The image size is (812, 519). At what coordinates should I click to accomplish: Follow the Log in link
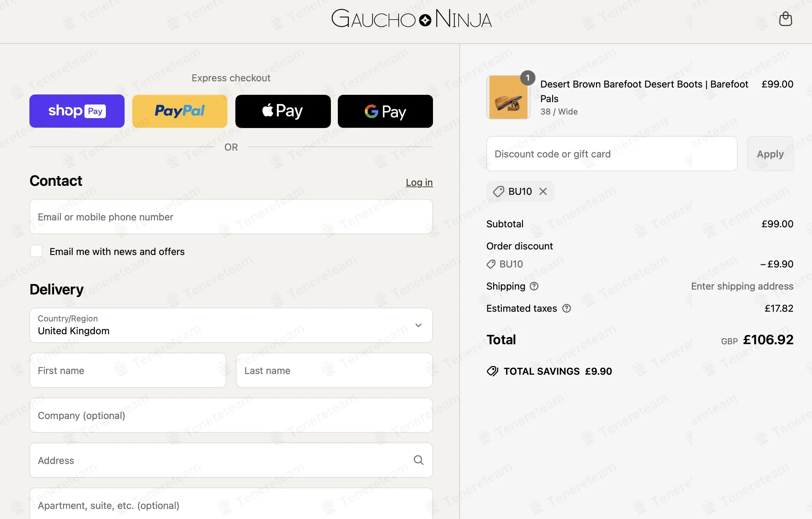coord(419,182)
